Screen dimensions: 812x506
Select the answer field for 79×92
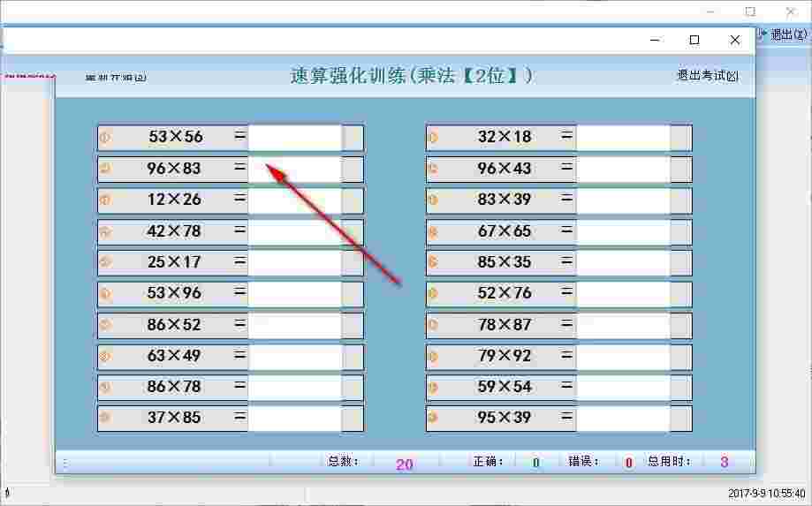(623, 357)
